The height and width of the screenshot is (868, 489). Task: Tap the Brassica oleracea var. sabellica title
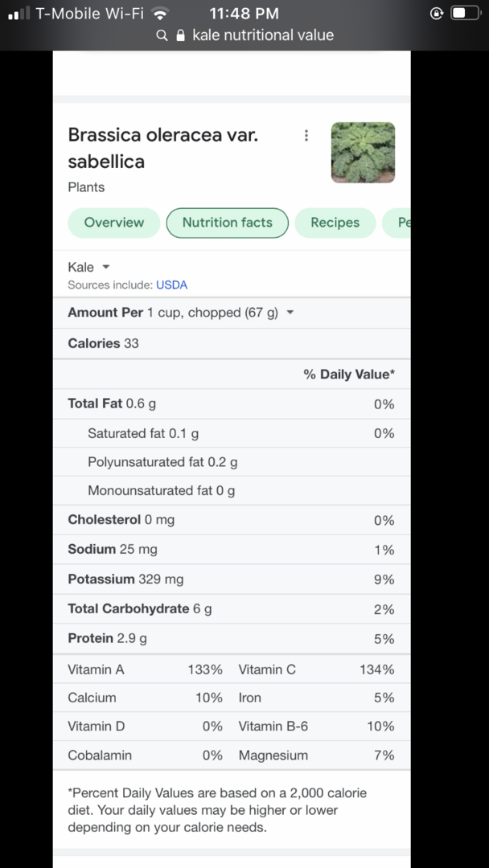click(162, 148)
